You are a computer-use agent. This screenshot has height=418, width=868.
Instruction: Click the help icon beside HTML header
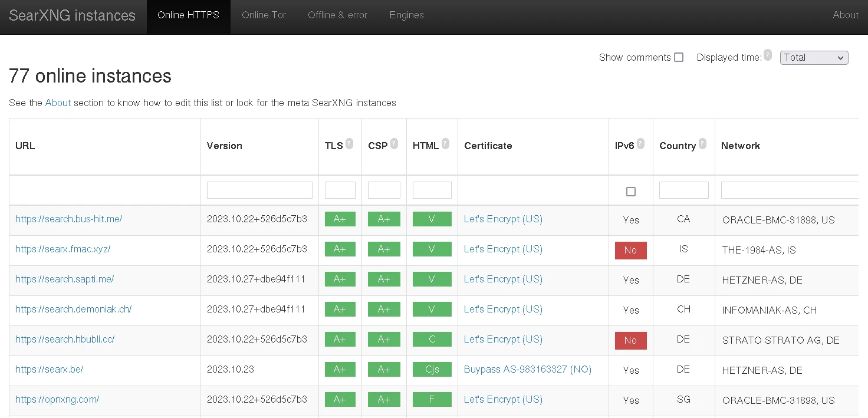pos(445,143)
